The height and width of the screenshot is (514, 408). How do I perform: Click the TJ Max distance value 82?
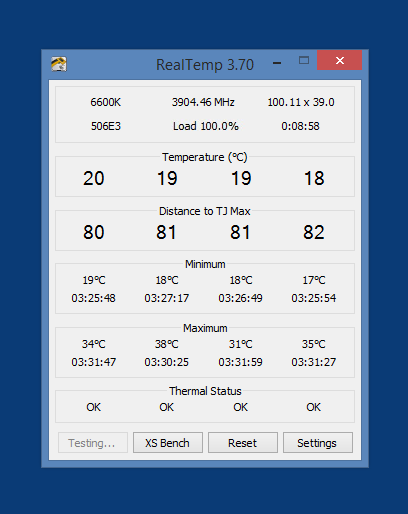(x=314, y=232)
